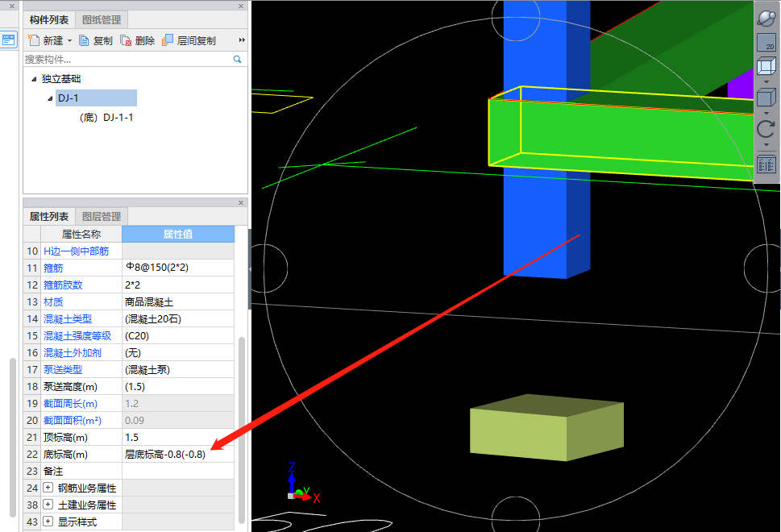This screenshot has height=532, width=781.
Task: Click the 泵送类型 value (混凝土泵)
Action: coord(178,370)
